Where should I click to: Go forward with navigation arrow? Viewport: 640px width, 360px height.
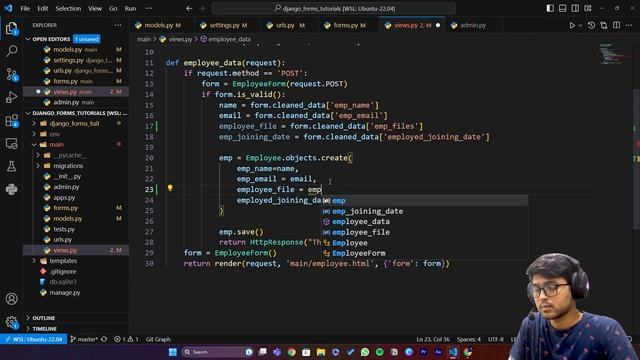click(x=202, y=8)
